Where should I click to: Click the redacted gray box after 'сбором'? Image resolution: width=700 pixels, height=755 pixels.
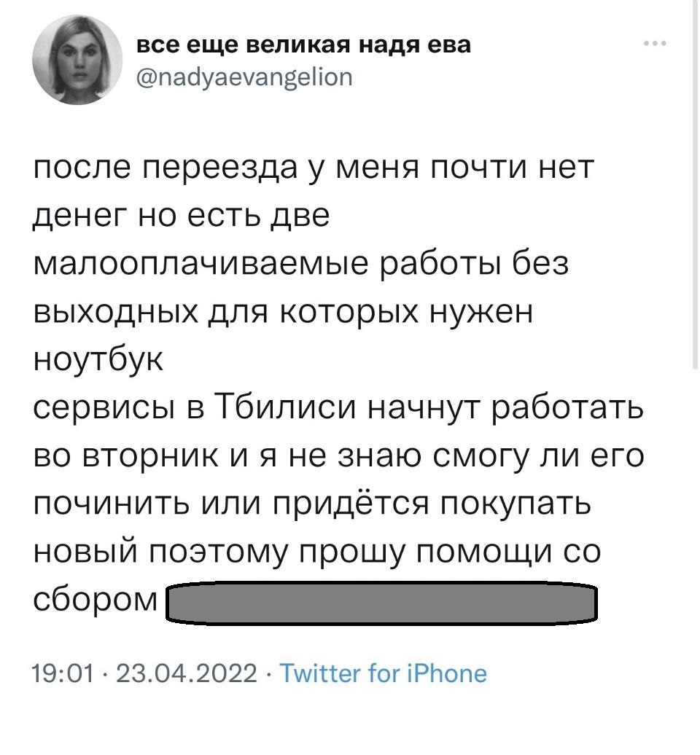[383, 604]
